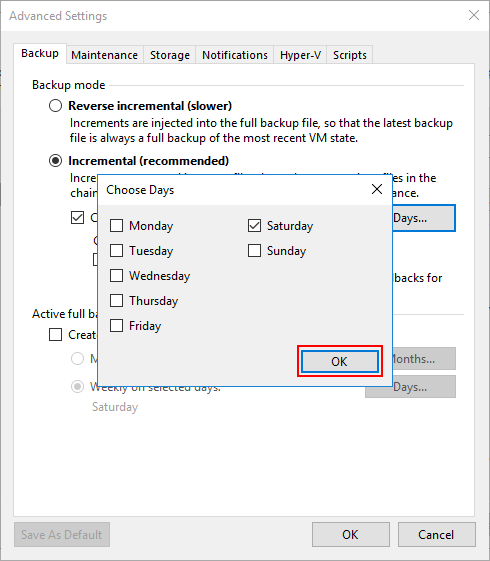The height and width of the screenshot is (561, 490).
Task: Close the Choose Days dialog
Action: (377, 189)
